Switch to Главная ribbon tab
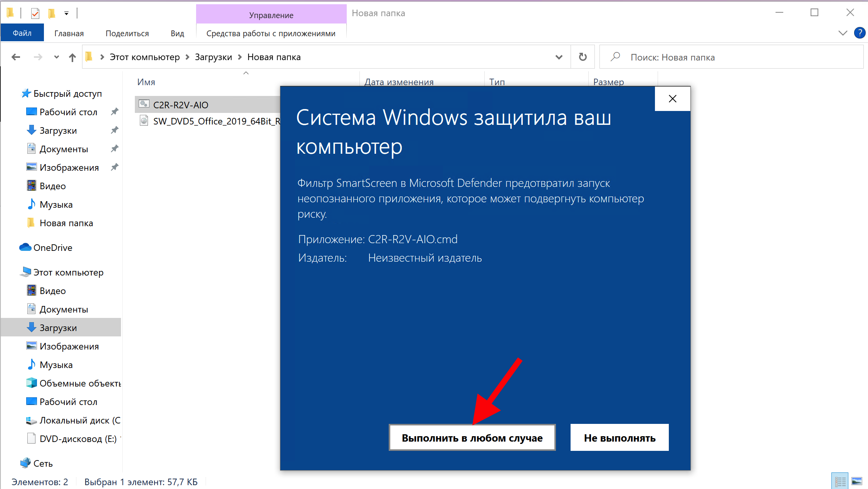This screenshot has height=489, width=868. coord(69,34)
